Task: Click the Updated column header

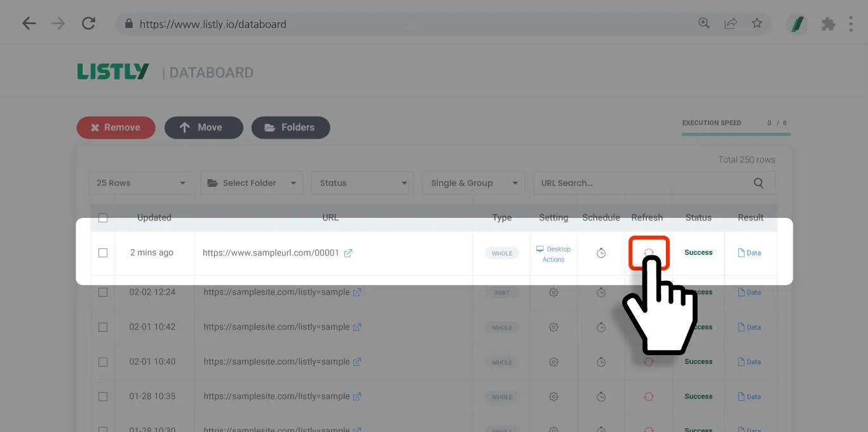Action: click(x=154, y=217)
